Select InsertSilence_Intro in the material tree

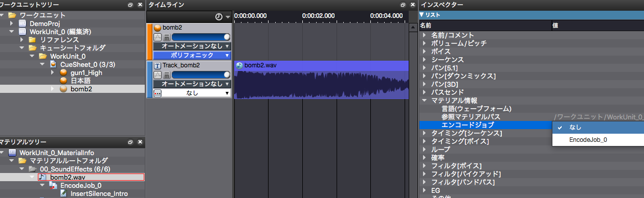click(x=100, y=193)
